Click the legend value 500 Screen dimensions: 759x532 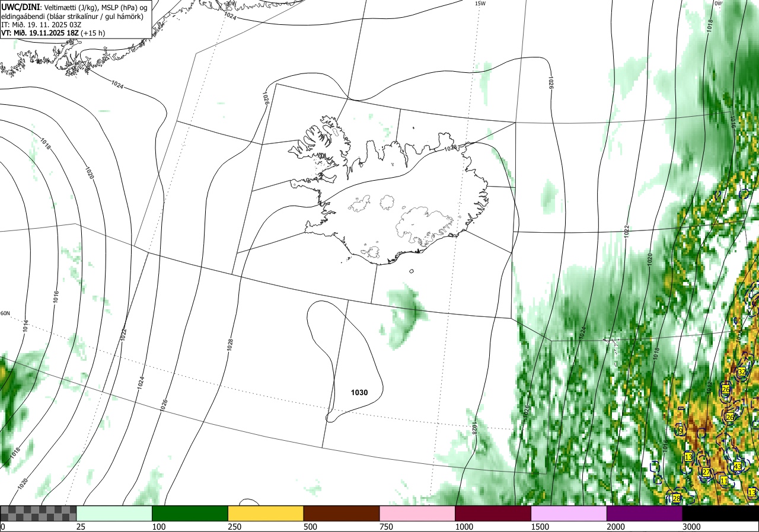[x=311, y=527]
